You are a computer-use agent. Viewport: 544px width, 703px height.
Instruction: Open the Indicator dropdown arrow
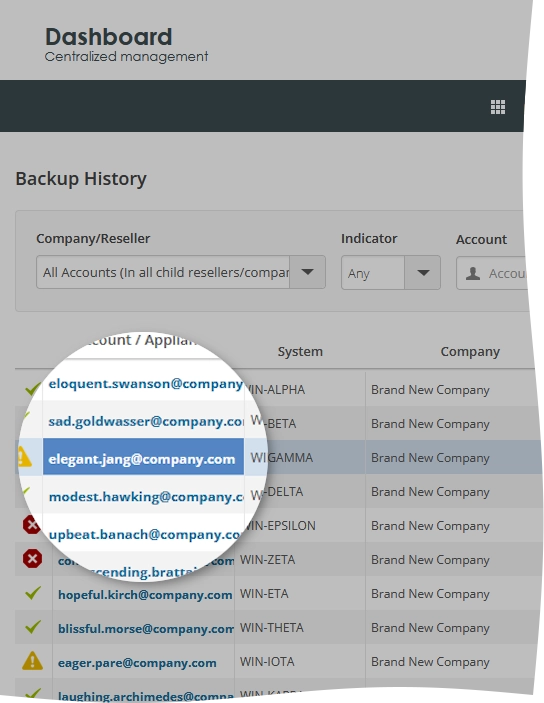pyautogui.click(x=422, y=273)
